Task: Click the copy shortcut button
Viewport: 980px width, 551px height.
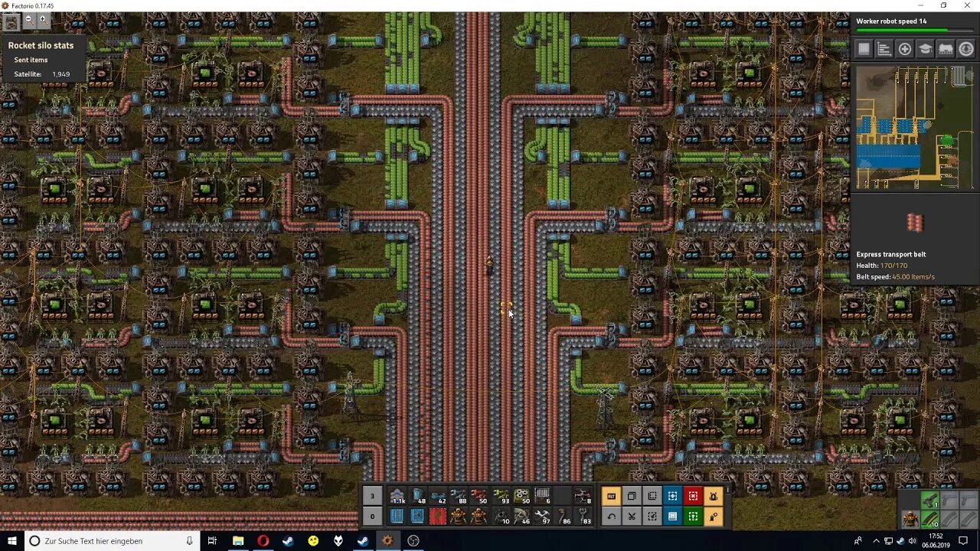Action: coord(632,496)
